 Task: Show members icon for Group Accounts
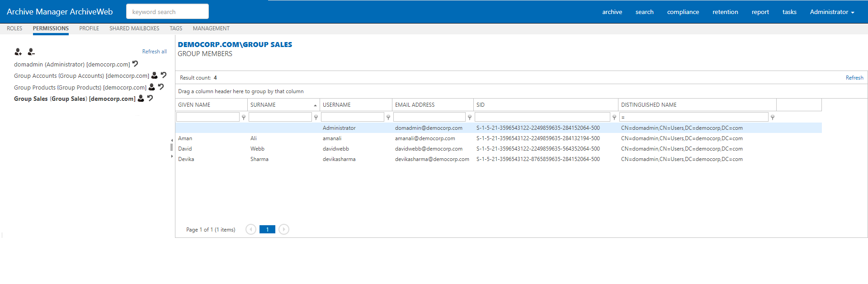click(155, 76)
